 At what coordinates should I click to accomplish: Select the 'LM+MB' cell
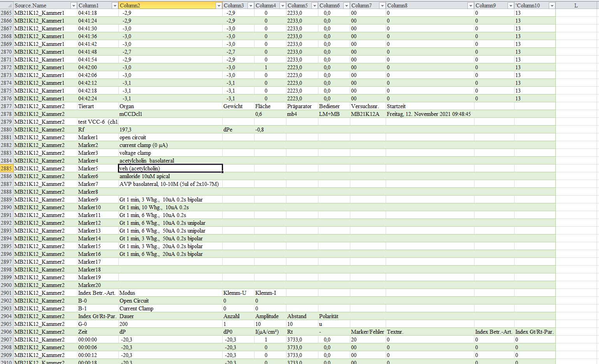(x=334, y=114)
